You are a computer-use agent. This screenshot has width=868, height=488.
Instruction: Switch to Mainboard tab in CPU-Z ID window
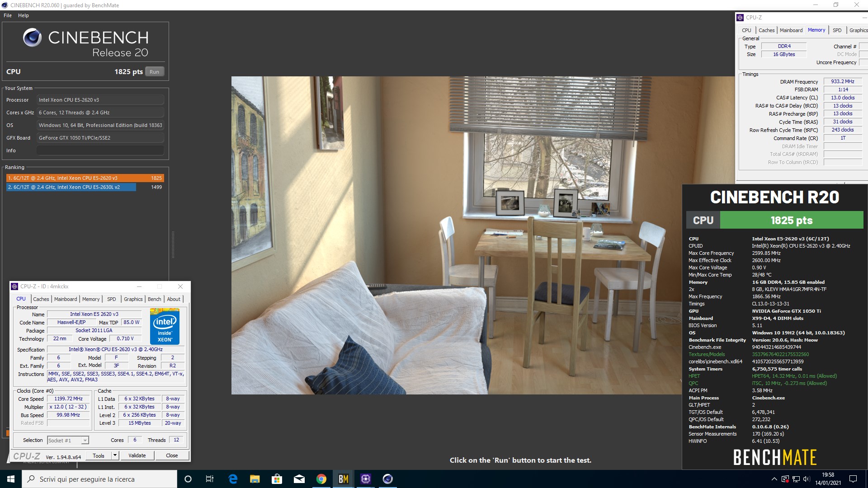66,299
